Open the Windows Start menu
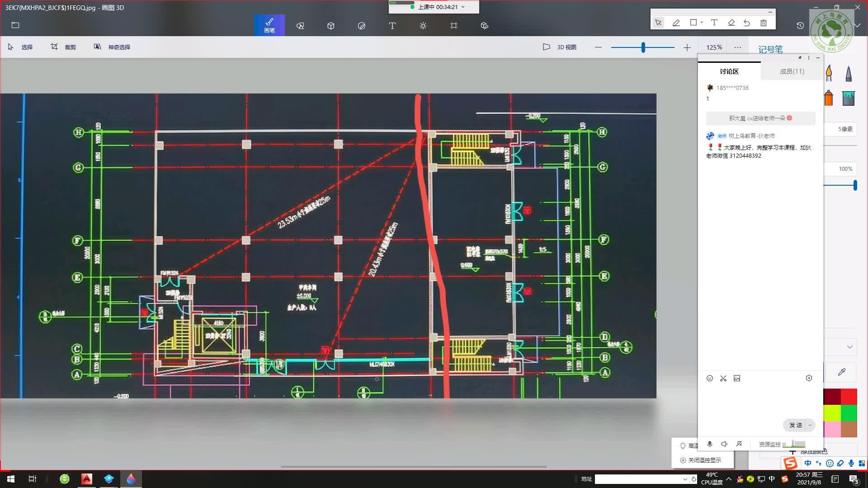 [11, 479]
